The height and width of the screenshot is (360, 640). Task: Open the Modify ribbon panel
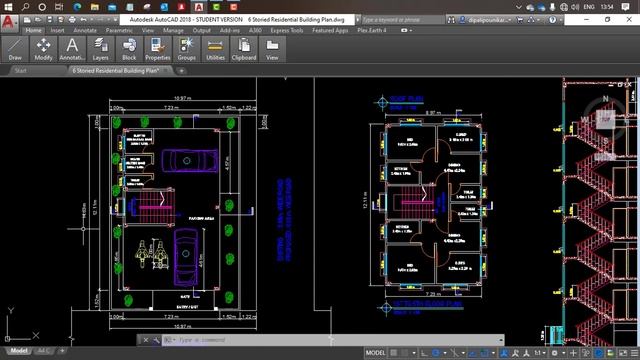coord(43,49)
